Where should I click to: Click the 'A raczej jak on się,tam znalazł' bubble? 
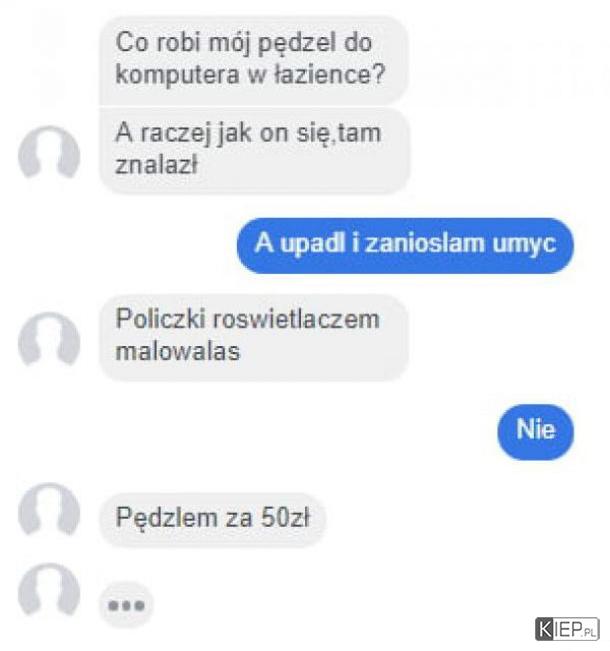point(254,150)
